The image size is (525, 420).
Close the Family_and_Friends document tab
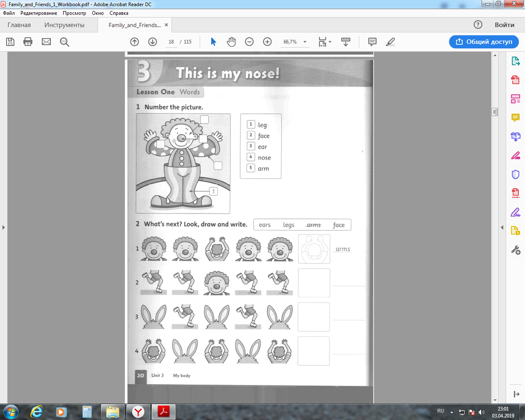167,25
